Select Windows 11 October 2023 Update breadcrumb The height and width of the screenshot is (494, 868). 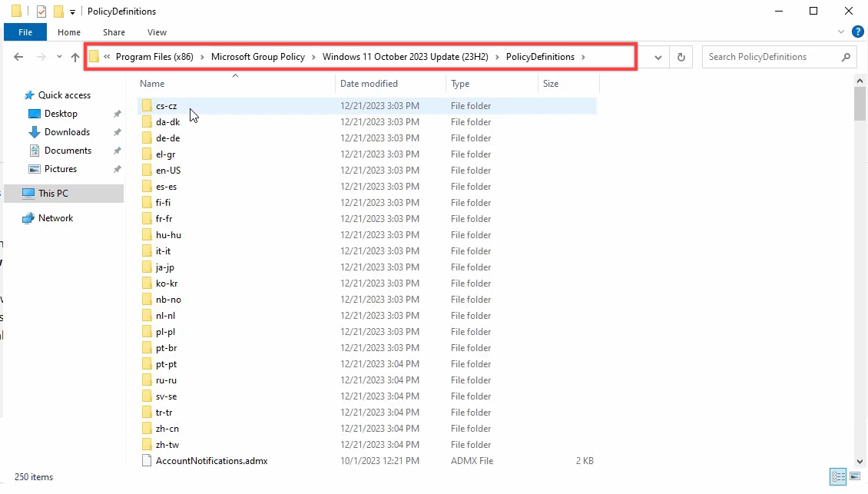406,57
